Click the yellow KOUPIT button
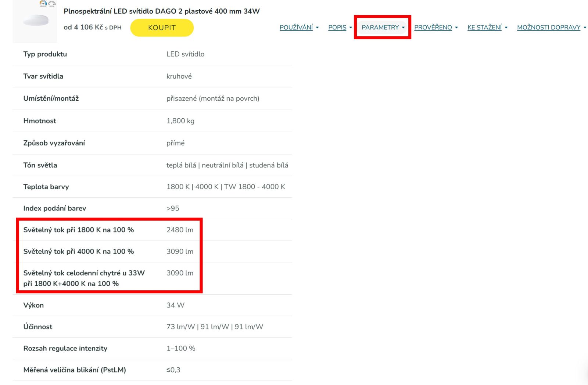This screenshot has height=385, width=588. point(162,28)
